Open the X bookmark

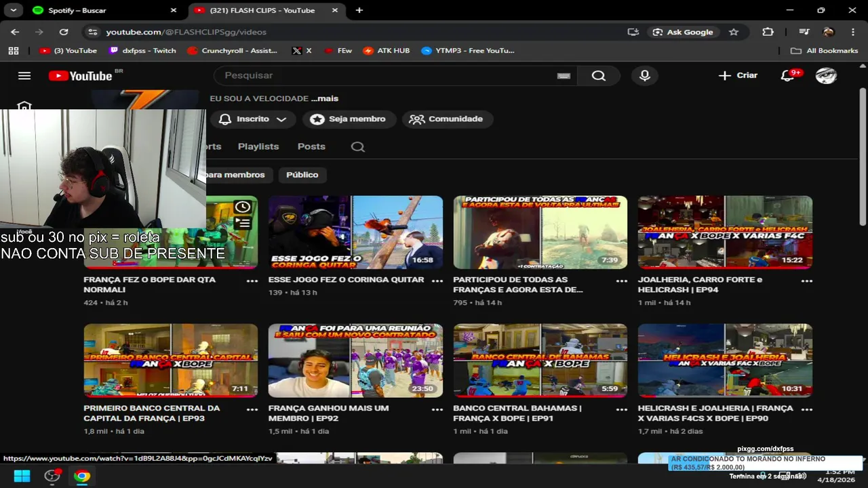[302, 50]
